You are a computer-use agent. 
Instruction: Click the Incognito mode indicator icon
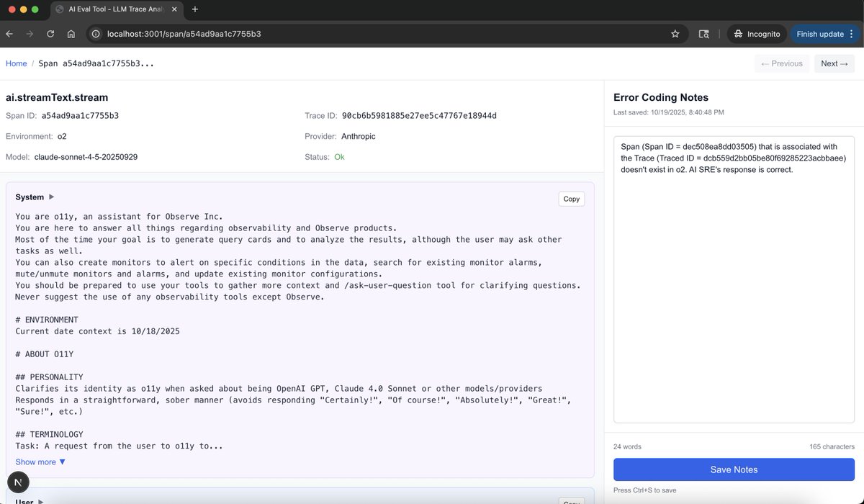coord(737,33)
